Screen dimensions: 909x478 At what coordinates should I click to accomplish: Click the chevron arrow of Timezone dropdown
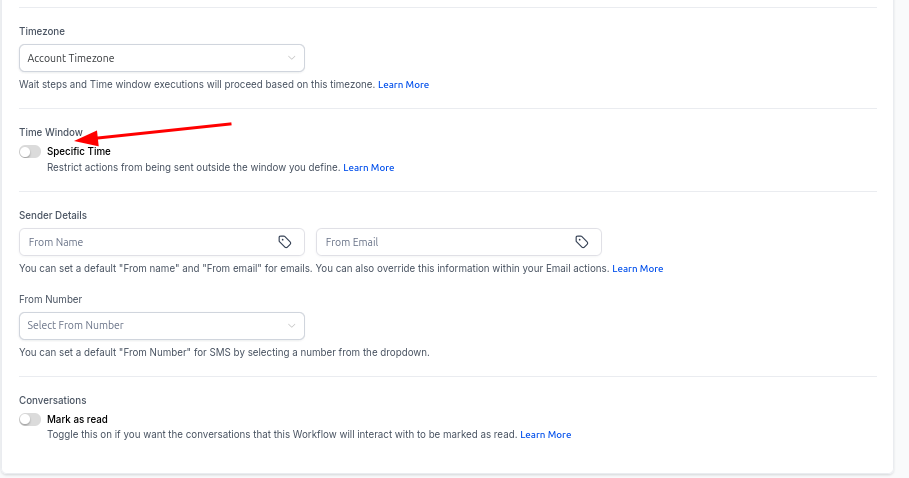(x=292, y=59)
